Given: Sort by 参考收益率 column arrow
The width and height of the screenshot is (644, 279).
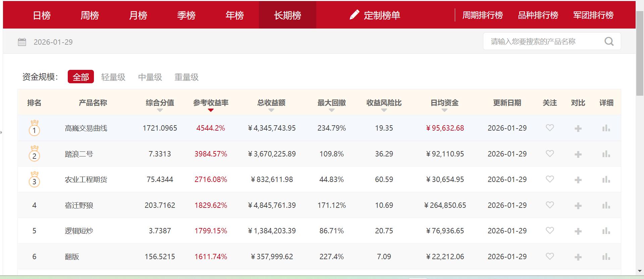Looking at the screenshot, I should 211,110.
